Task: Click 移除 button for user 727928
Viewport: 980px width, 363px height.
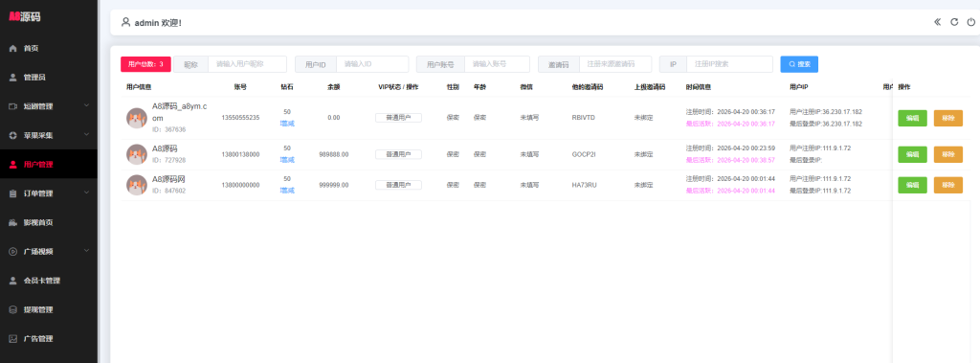Action: tap(948, 154)
